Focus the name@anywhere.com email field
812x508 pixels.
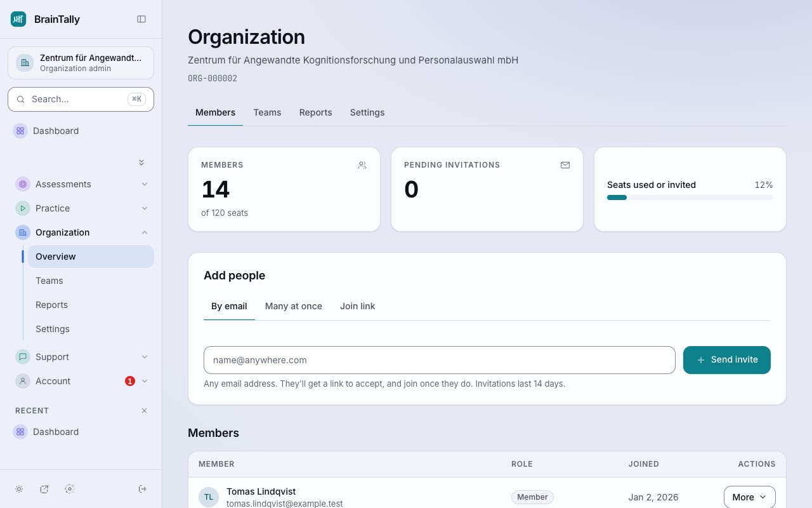(440, 360)
